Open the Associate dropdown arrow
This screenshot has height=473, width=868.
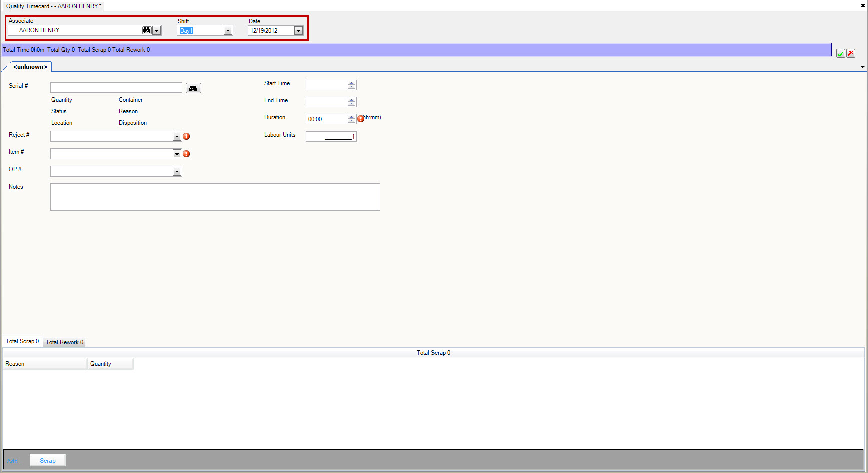pyautogui.click(x=156, y=31)
